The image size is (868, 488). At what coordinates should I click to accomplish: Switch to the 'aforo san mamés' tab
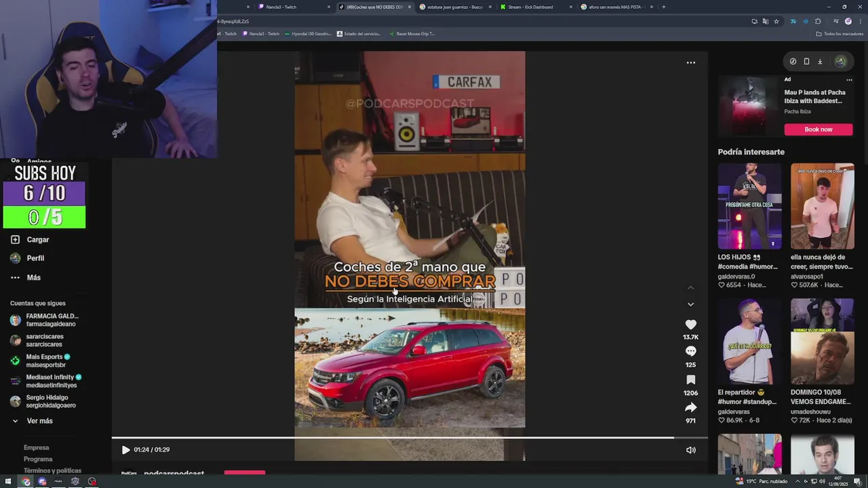coord(616,7)
